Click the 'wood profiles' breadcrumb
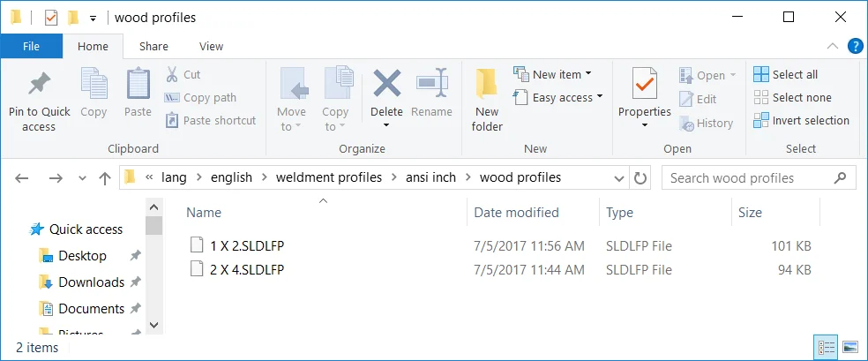Viewport: 868px width, 361px height. click(520, 177)
